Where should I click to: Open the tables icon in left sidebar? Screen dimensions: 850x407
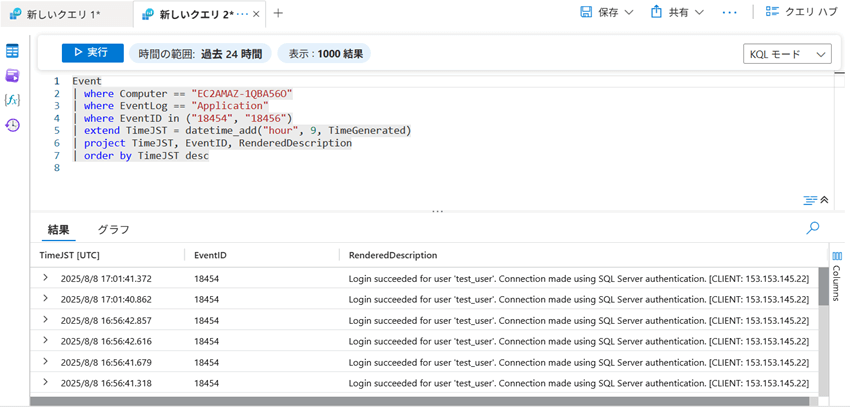point(13,51)
